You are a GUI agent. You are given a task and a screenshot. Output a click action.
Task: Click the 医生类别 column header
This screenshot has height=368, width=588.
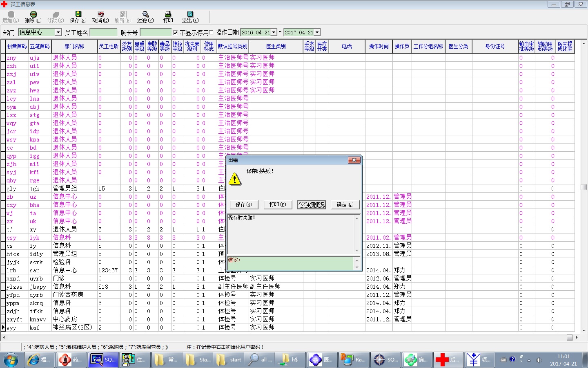[x=276, y=46]
